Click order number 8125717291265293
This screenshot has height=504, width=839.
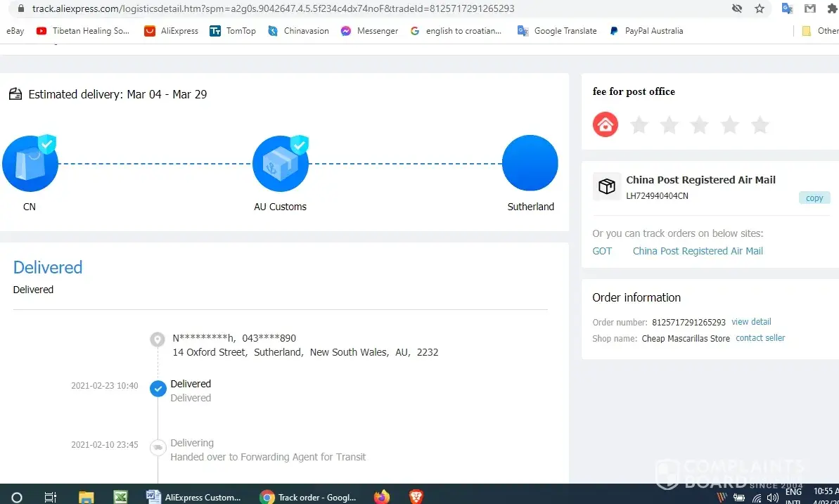[x=689, y=322]
